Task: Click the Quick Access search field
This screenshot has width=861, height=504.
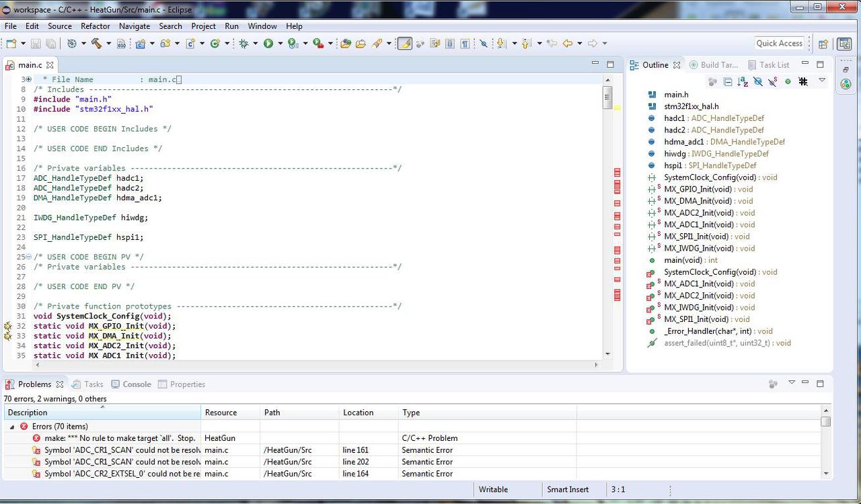Action: point(779,44)
